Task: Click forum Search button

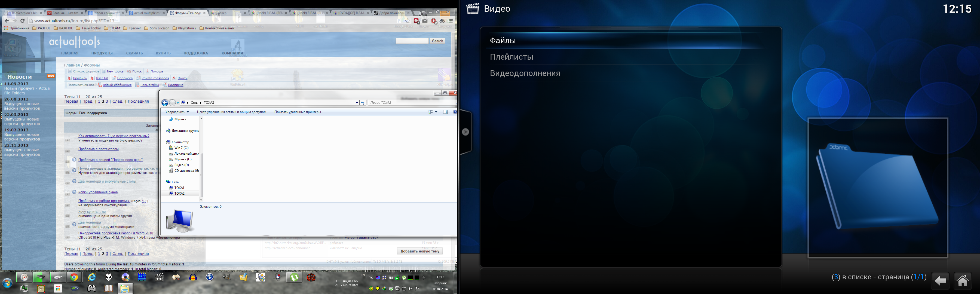Action: (437, 41)
